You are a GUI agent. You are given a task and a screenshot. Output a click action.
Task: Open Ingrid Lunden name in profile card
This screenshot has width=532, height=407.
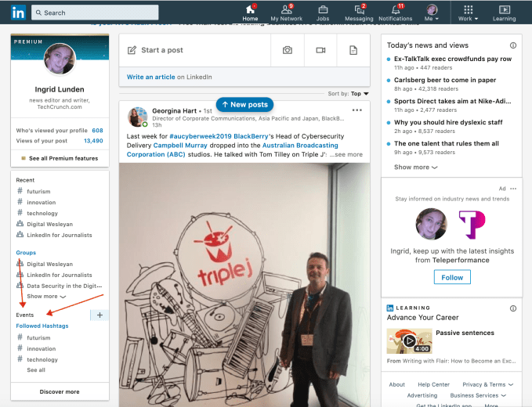point(60,89)
